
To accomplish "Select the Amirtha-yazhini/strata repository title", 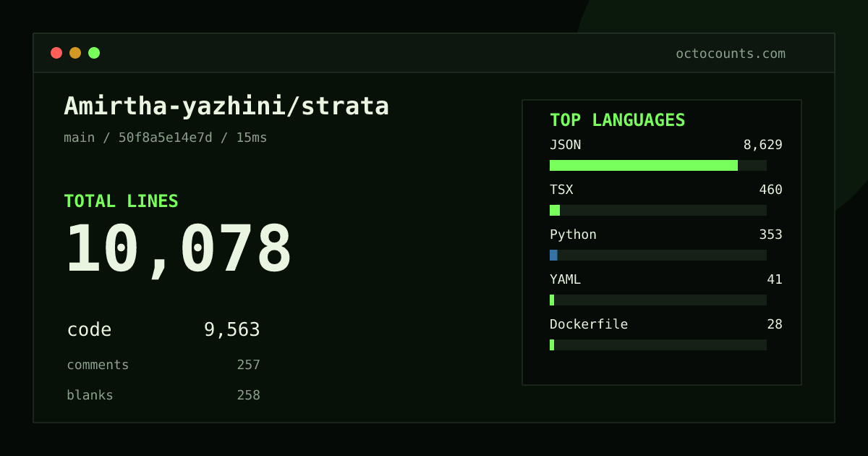I will pos(226,106).
